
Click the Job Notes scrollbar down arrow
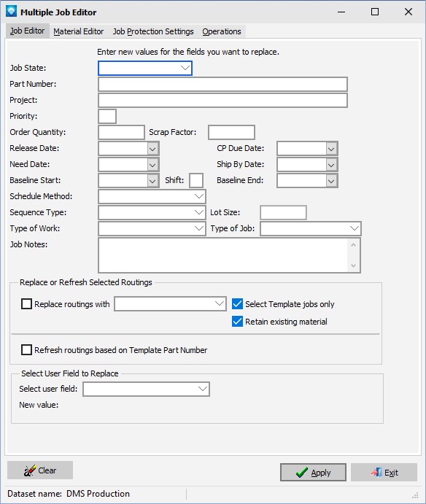[x=353, y=265]
